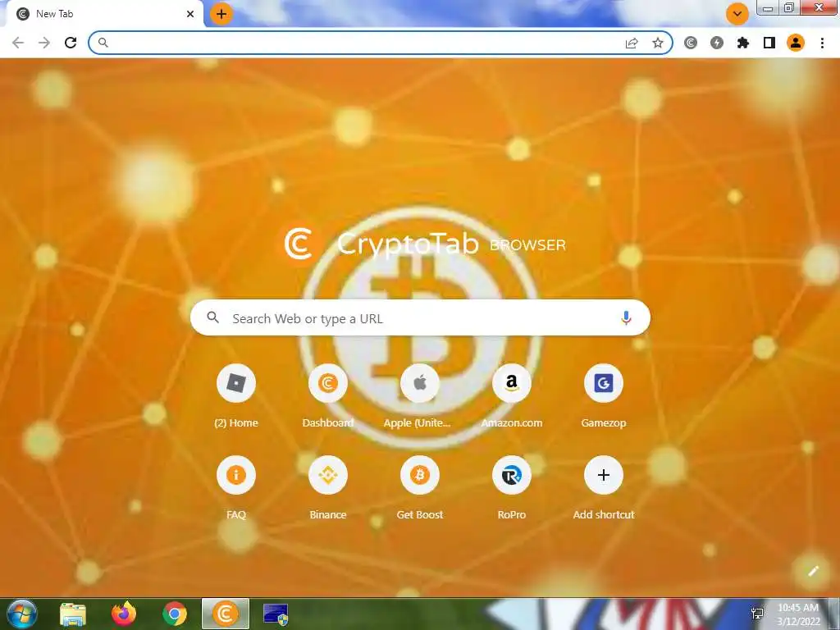Click the Search Web or type a URL box
The height and width of the screenshot is (630, 840).
click(x=420, y=317)
